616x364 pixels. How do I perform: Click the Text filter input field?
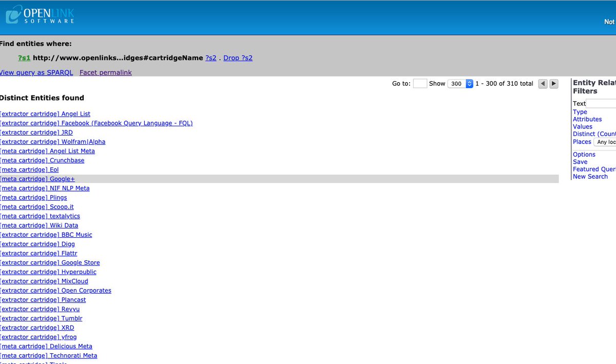pyautogui.click(x=601, y=104)
